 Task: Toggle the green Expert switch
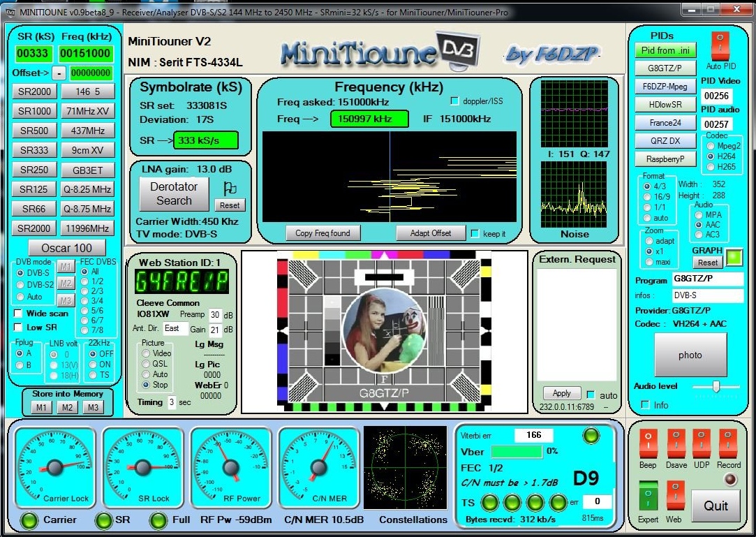pos(648,497)
